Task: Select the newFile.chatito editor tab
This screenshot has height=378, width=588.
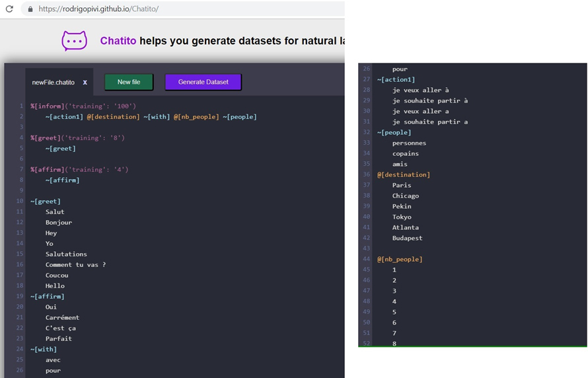Action: [x=53, y=83]
